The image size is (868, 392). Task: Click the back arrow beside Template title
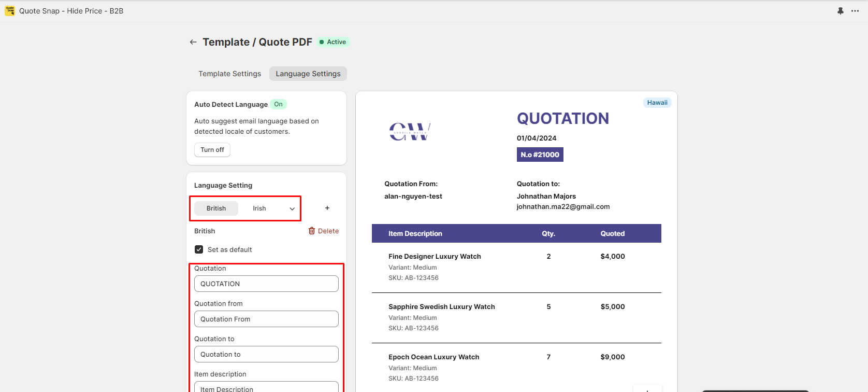[193, 42]
